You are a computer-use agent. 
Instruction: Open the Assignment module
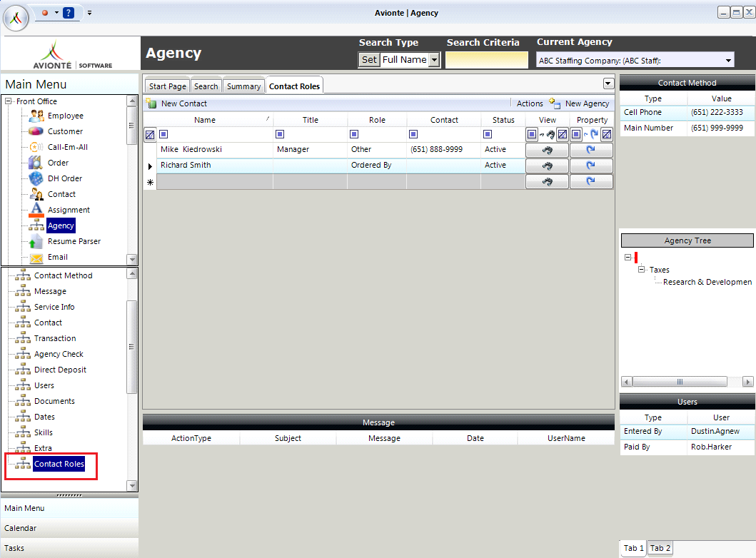pos(69,210)
